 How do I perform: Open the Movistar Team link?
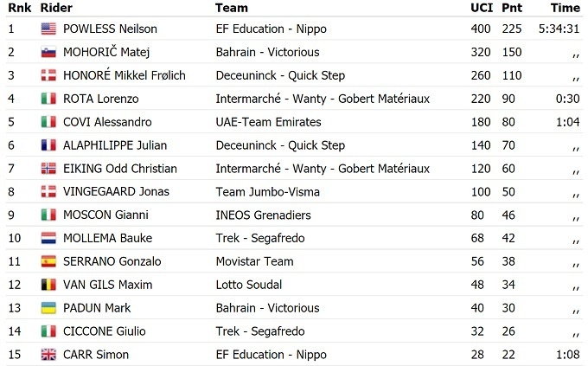point(254,261)
